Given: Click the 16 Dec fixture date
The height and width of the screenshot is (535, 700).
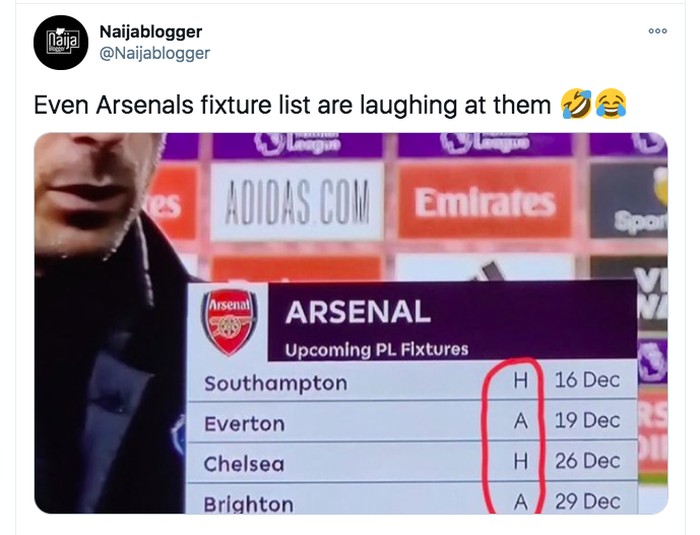Looking at the screenshot, I should click(587, 381).
